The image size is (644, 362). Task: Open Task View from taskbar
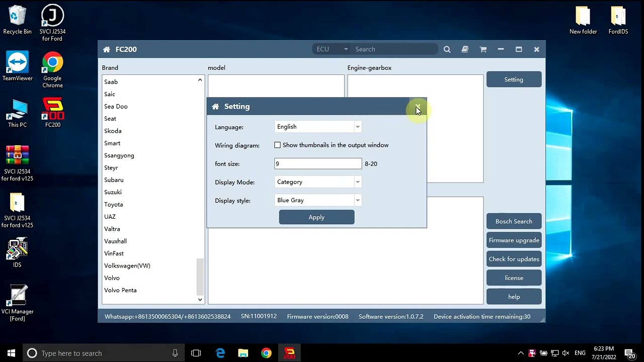click(x=196, y=353)
